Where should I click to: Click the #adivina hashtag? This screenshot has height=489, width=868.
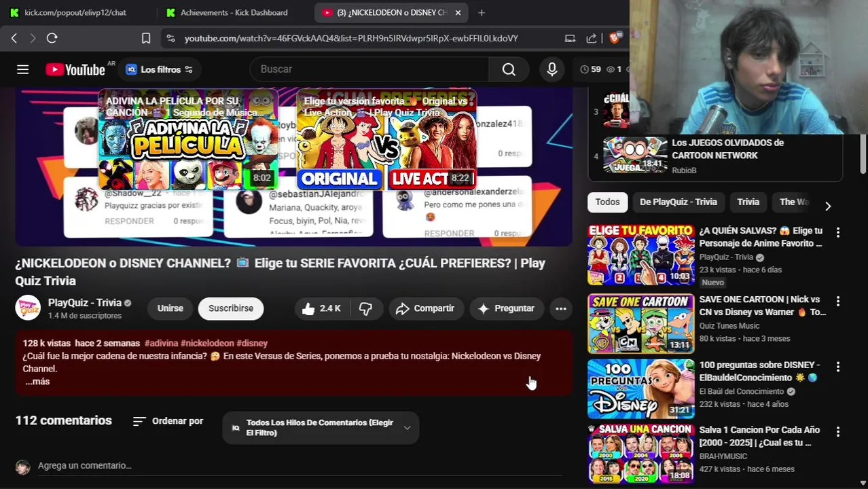(161, 344)
